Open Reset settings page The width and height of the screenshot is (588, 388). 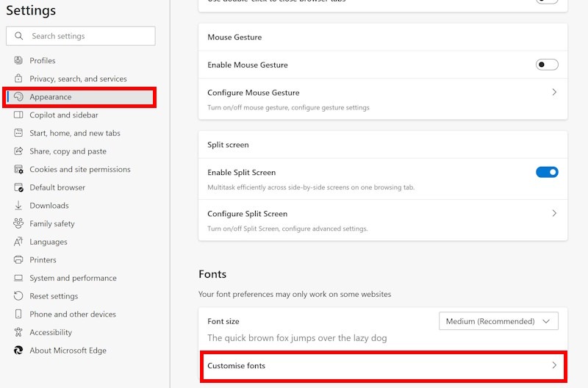click(54, 296)
